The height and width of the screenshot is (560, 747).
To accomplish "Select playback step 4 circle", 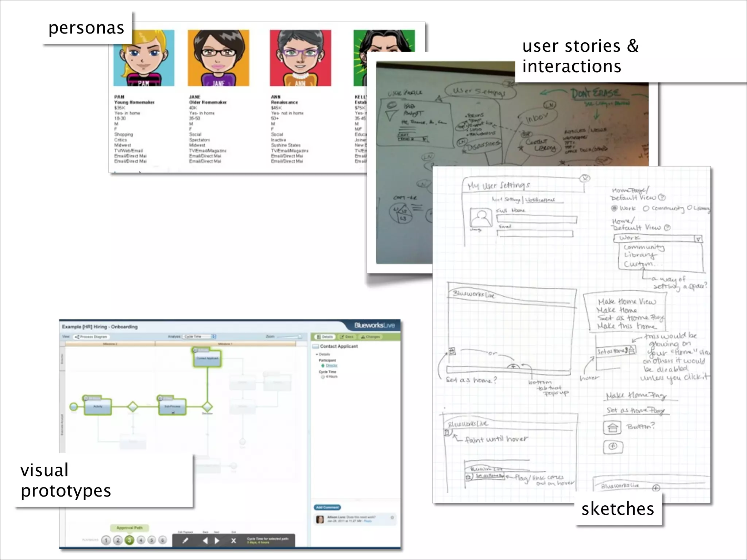I will pyautogui.click(x=141, y=540).
